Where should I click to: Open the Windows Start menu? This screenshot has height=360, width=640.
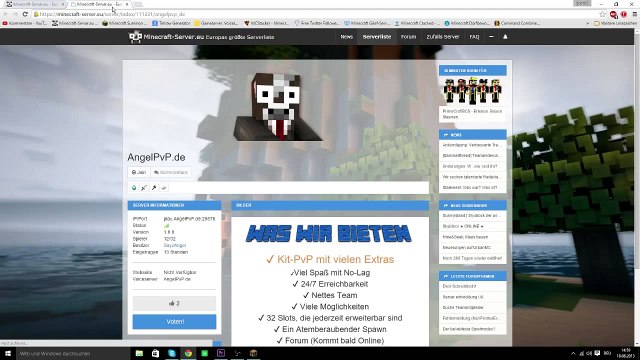point(8,353)
